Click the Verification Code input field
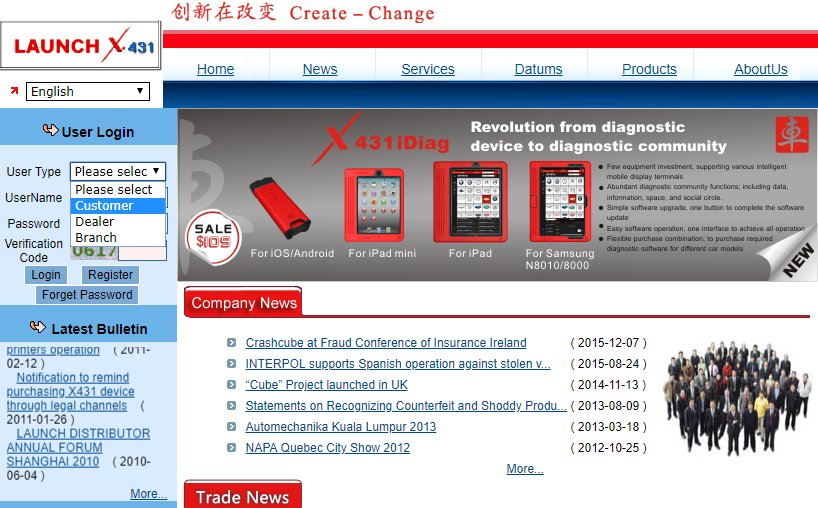The width and height of the screenshot is (818, 508). point(142,253)
